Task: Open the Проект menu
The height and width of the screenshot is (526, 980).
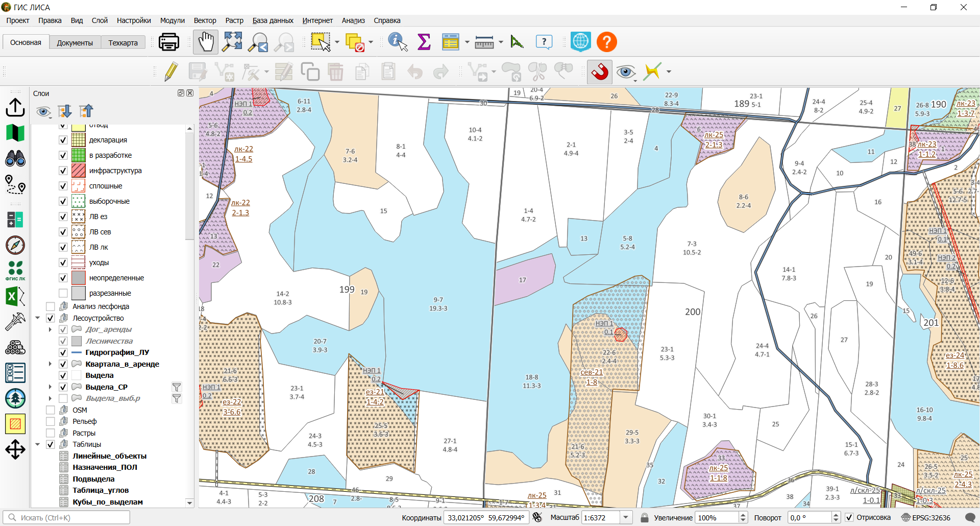Action: (18, 20)
